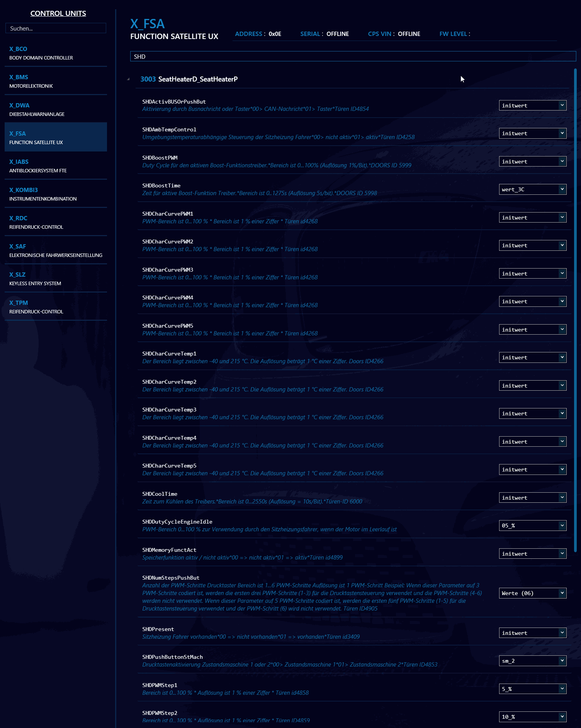Select X_BMS Motorelektronik control unit
Screen dimensions: 581x728
click(x=56, y=82)
